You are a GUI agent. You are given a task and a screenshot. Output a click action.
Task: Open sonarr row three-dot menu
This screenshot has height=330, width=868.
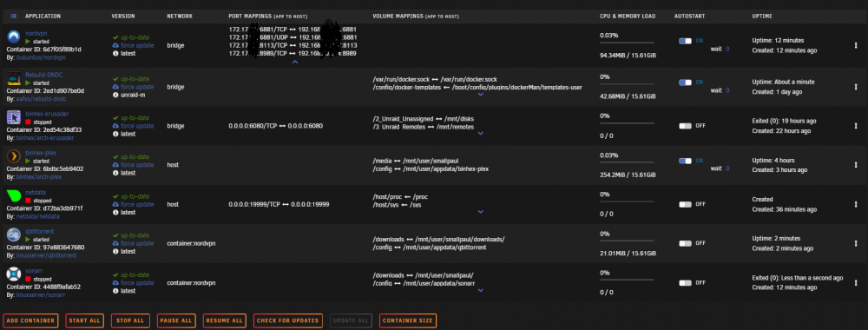856,282
